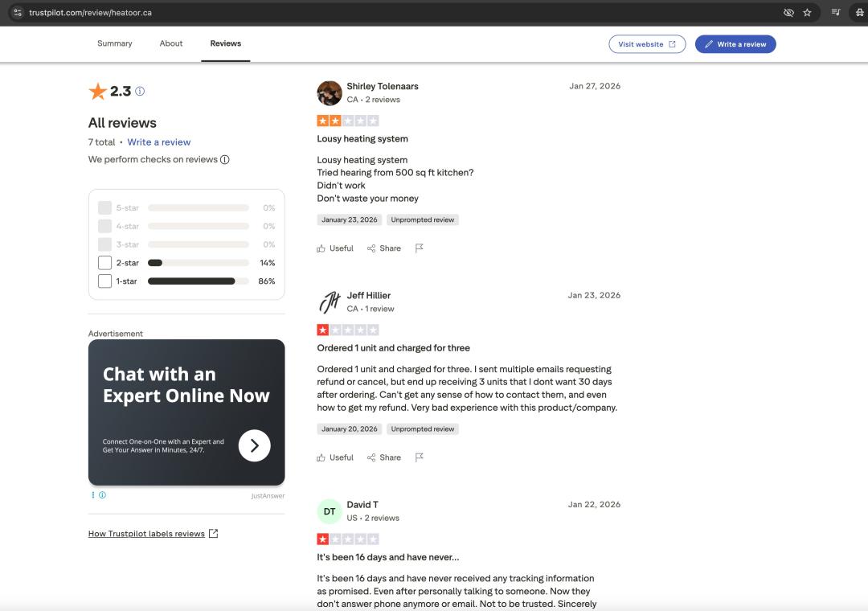Share Shirley Tolenaars' review

click(x=383, y=248)
